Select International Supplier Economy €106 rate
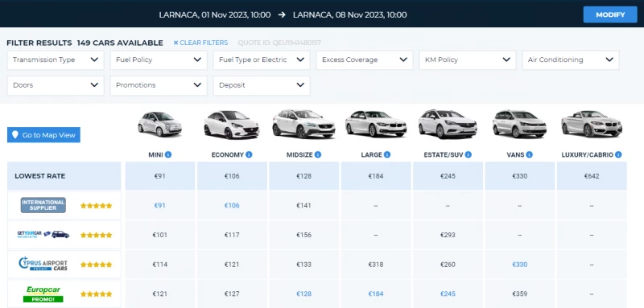Screen dimensions: 644x308 point(232,206)
